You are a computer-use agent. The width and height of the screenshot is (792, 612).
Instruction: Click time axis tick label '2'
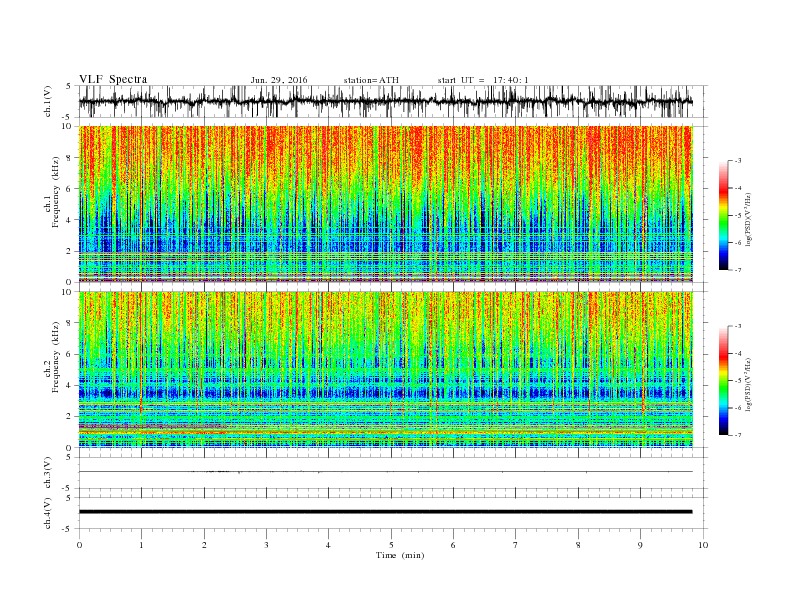click(x=204, y=545)
